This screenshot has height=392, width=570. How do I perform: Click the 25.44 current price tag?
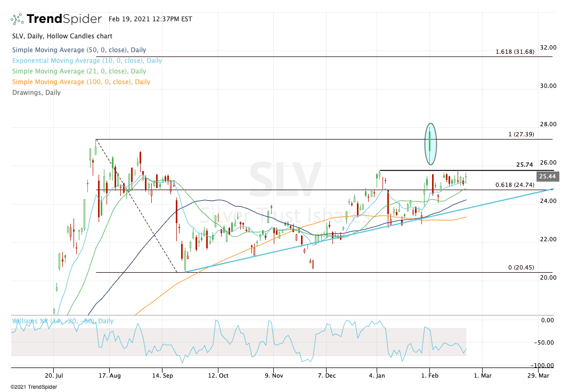point(548,176)
